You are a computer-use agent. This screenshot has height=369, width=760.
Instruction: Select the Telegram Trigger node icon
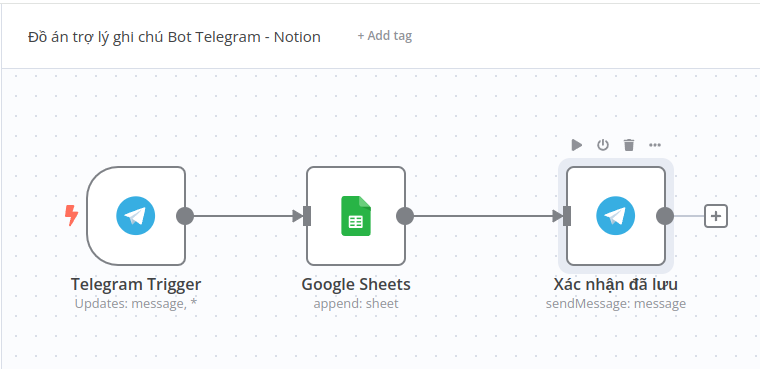[136, 216]
